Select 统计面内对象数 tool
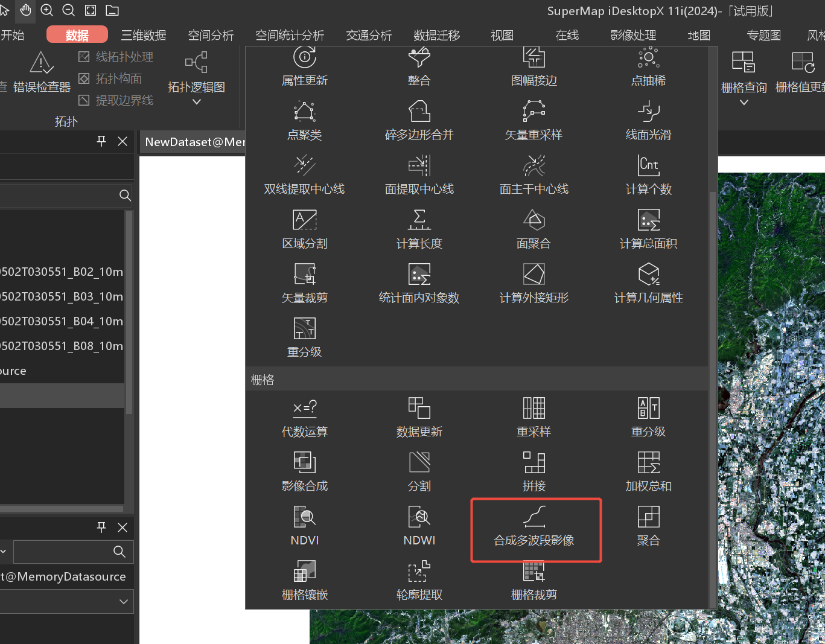Viewport: 825px width, 644px height. click(419, 284)
